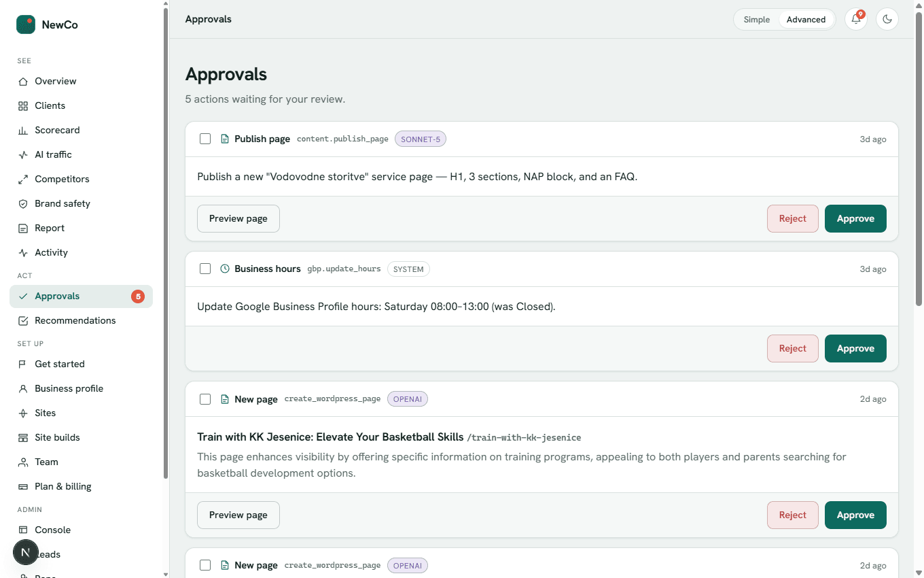Image resolution: width=924 pixels, height=578 pixels.
Task: Reject the Train with KK Jesenice page
Action: pos(792,515)
